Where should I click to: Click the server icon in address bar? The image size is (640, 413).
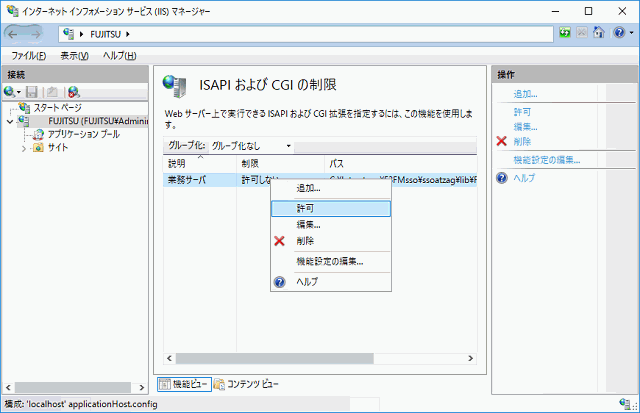point(69,34)
